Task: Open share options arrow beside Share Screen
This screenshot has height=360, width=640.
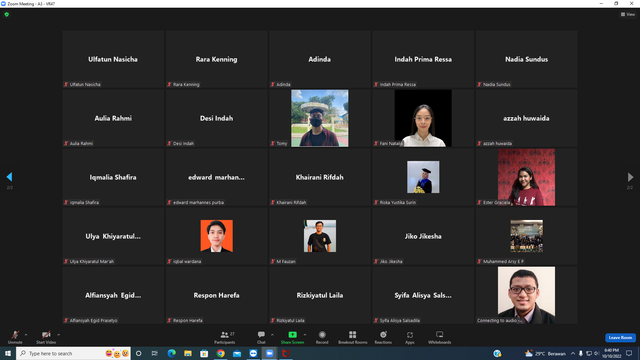Action: click(305, 335)
